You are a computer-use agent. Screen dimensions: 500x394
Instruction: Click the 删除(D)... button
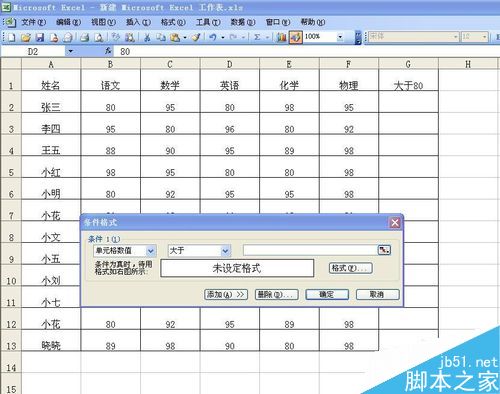(x=277, y=294)
